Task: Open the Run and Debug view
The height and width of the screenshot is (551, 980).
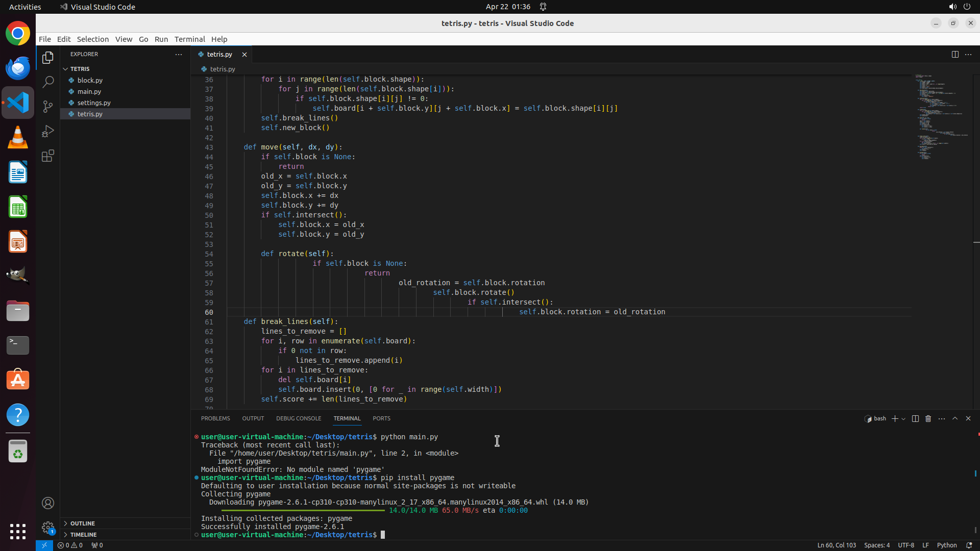Action: pos(48,131)
